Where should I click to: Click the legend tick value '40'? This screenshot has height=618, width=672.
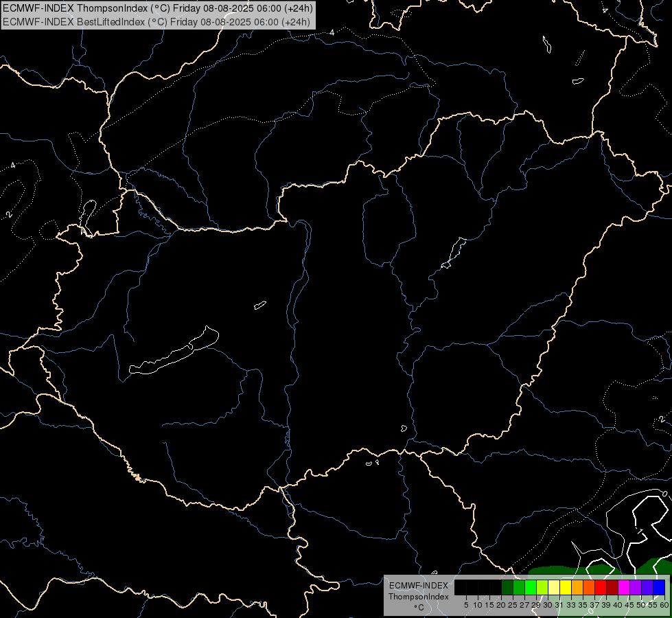coord(618,605)
